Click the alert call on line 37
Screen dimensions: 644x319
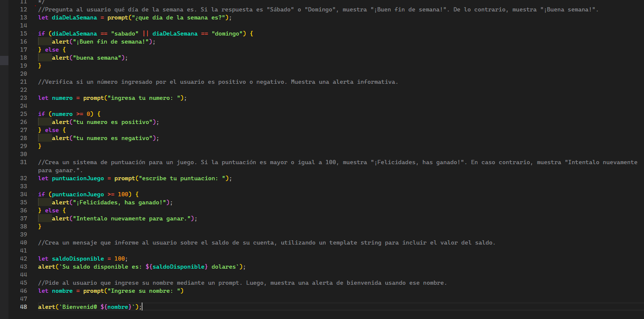(125, 218)
